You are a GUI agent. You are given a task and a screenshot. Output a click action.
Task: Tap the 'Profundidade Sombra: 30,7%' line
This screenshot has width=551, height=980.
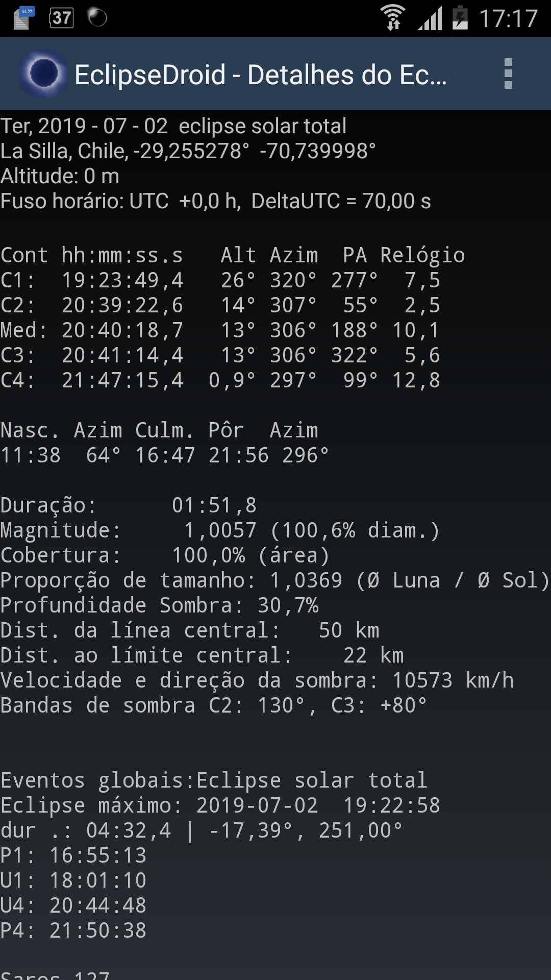(160, 605)
